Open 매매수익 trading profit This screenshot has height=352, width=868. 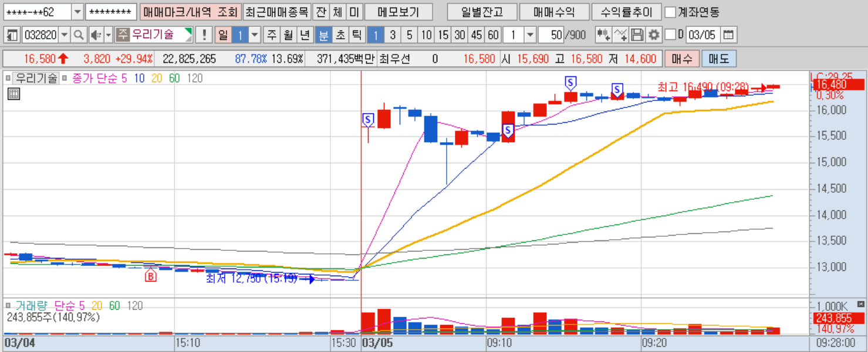555,12
